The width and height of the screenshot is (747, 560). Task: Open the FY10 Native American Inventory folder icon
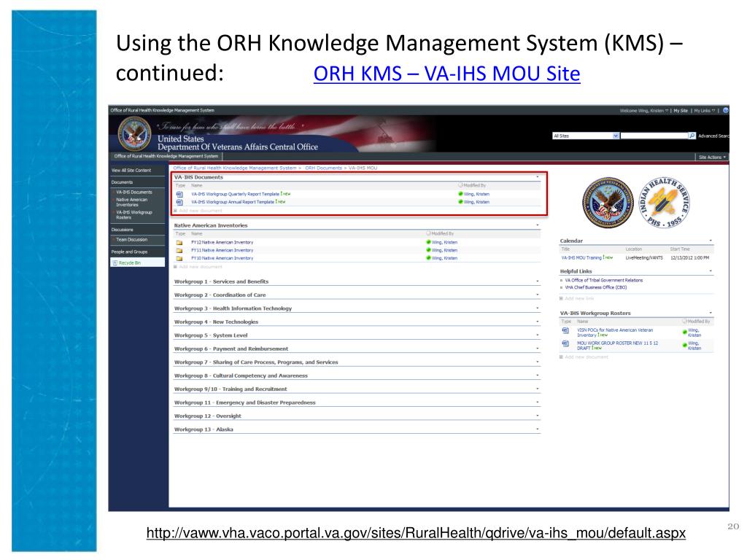[x=179, y=257]
